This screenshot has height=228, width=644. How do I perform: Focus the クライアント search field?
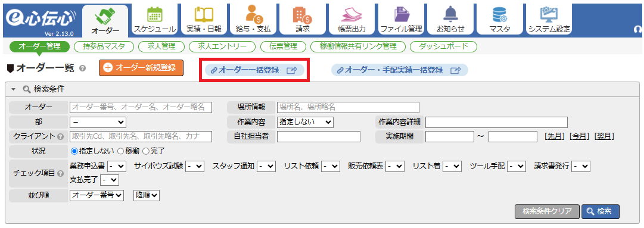(141, 136)
